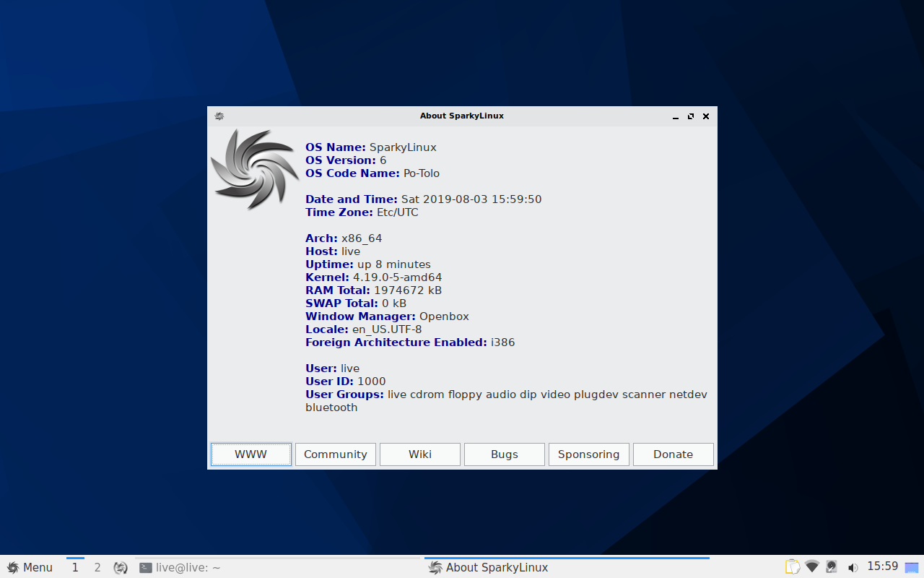Maximize the About SparkyLinux window
924x578 pixels.
click(691, 116)
